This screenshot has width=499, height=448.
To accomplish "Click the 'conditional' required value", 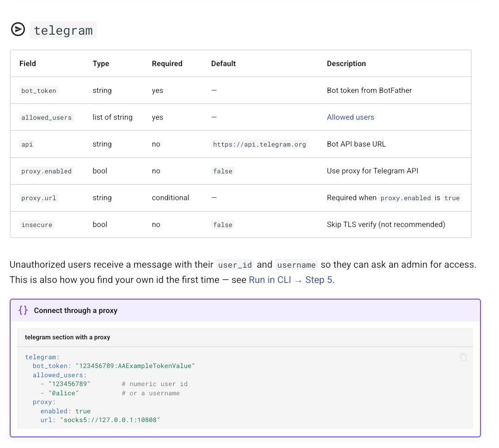I will click(170, 197).
